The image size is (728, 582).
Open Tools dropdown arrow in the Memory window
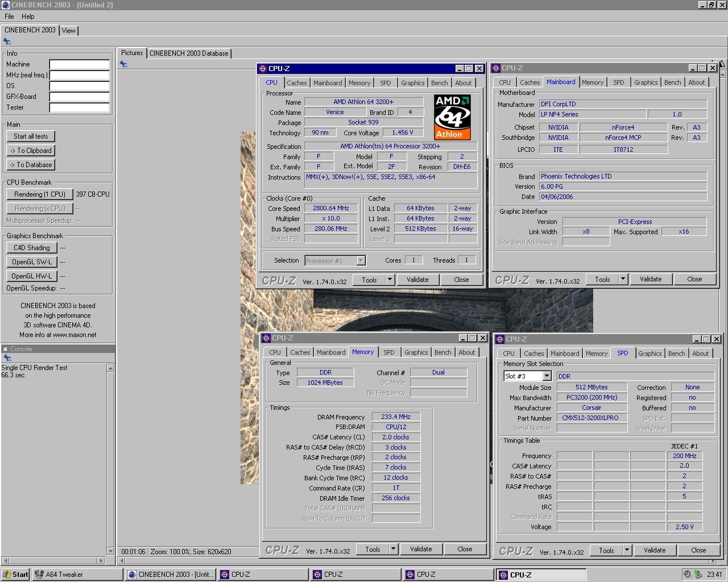click(393, 549)
